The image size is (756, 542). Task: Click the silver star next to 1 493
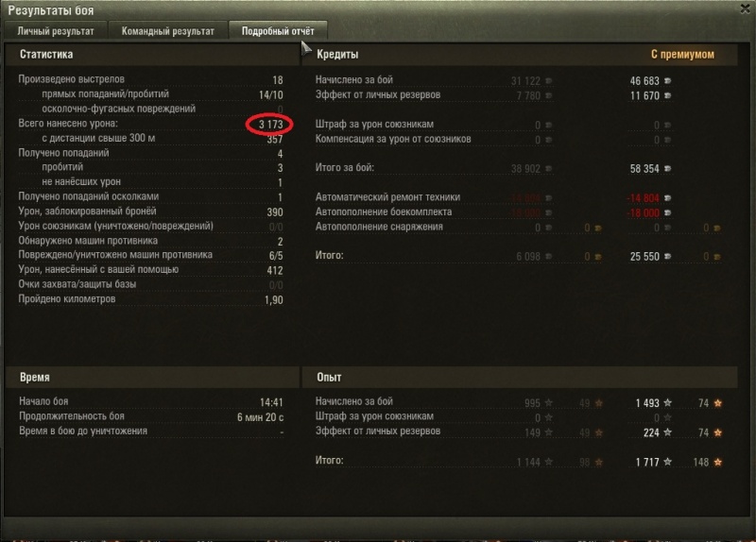pos(668,403)
